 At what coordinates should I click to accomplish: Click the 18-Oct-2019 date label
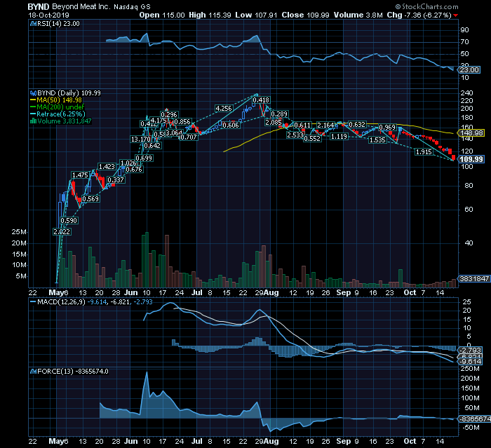[48, 15]
